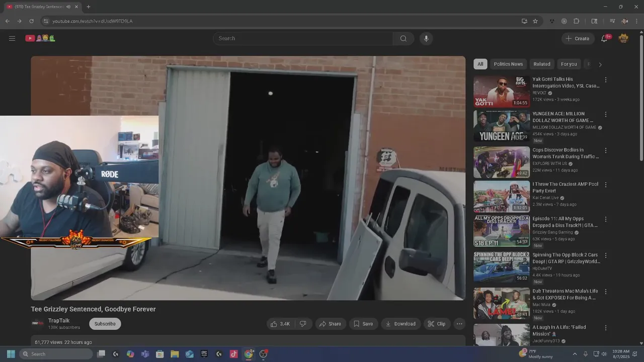Image resolution: width=644 pixels, height=362 pixels.
Task: Open options for Cops Discover Bodies video
Action: pos(606,151)
